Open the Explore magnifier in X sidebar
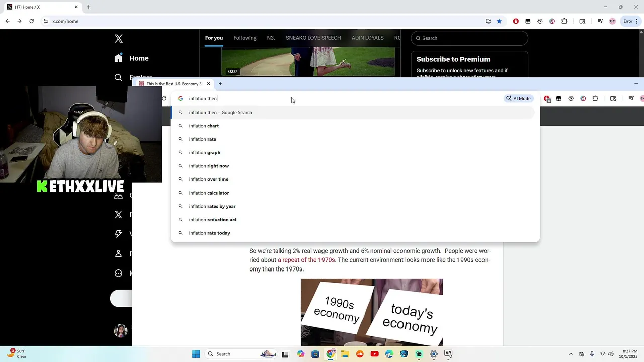Screen dimensions: 644x362 pos(118,78)
